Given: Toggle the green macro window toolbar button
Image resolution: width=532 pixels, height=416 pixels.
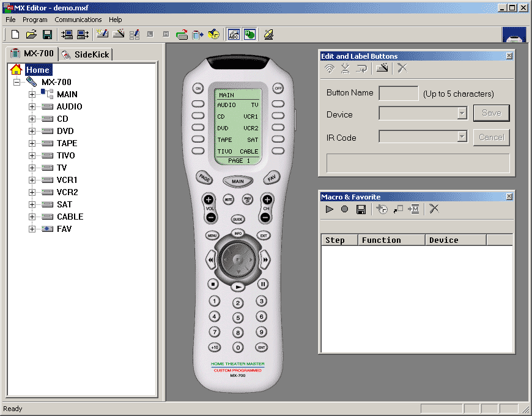Looking at the screenshot, I should (249, 34).
